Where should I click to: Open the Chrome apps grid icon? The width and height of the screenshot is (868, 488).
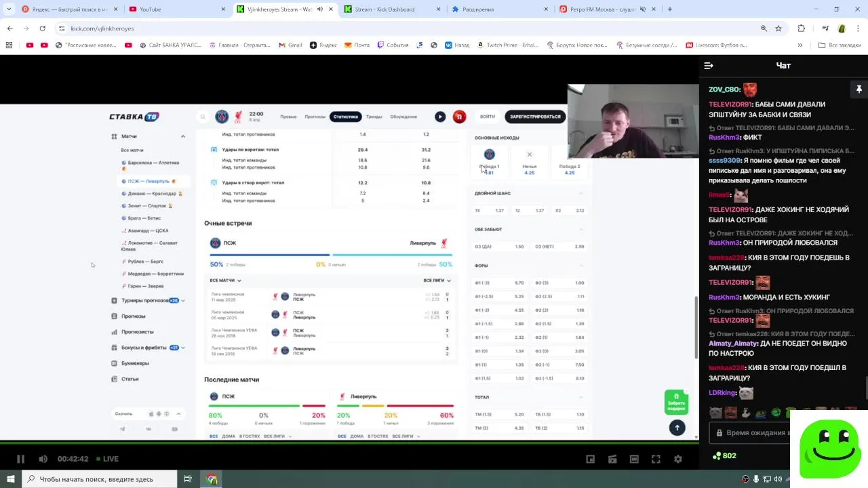pos(9,45)
